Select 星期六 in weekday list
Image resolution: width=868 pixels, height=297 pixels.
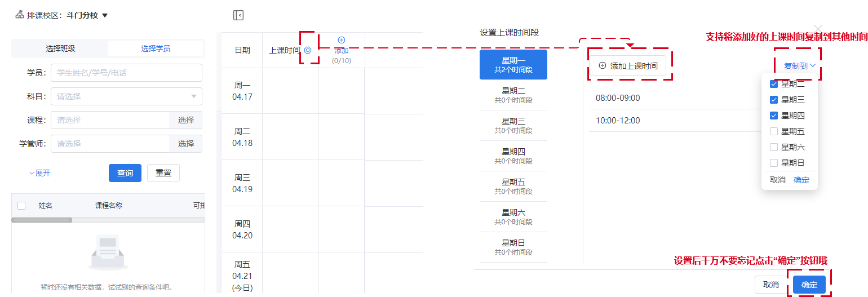pyautogui.click(x=513, y=216)
